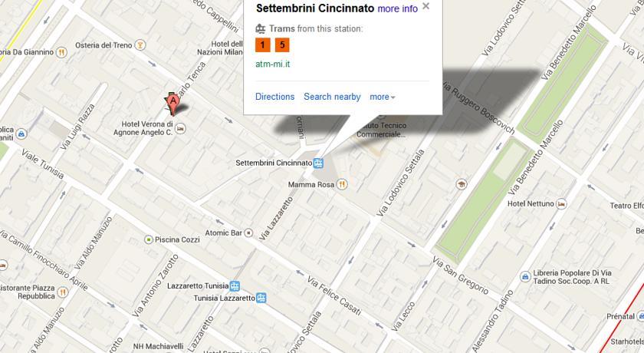Viewport: 644px width, 353px height.
Task: Select the Lazzaretto Tunisia tram stop icon
Action: coord(235,285)
